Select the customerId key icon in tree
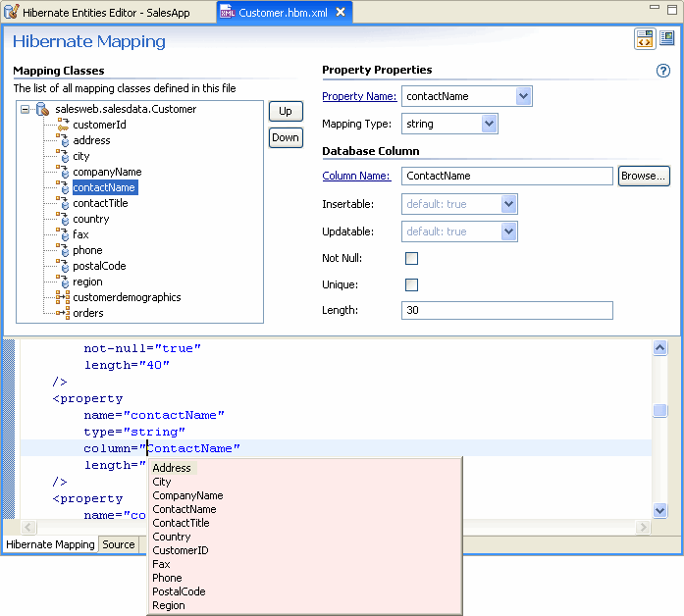This screenshot has width=684, height=616. [63, 125]
